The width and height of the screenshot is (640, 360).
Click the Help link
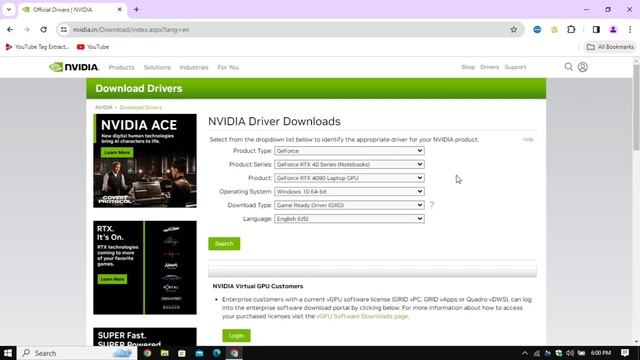point(528,140)
